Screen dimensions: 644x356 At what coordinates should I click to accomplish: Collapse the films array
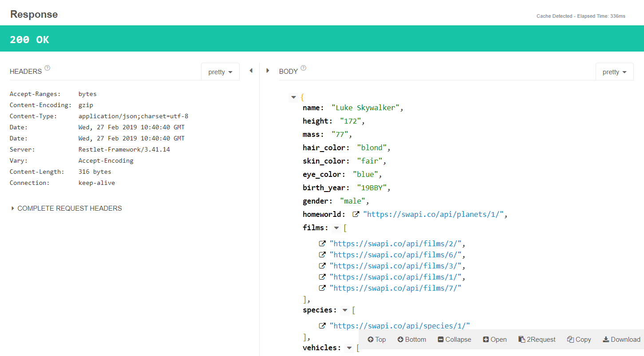(x=336, y=228)
